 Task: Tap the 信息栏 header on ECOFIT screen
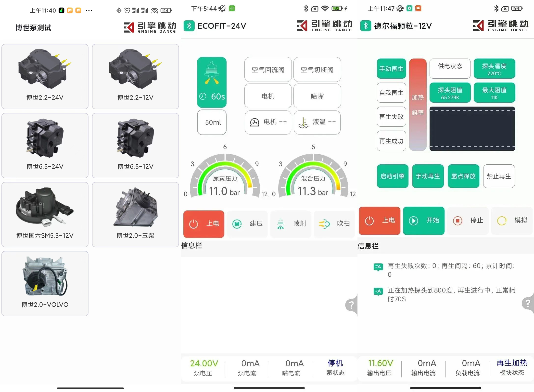[192, 245]
